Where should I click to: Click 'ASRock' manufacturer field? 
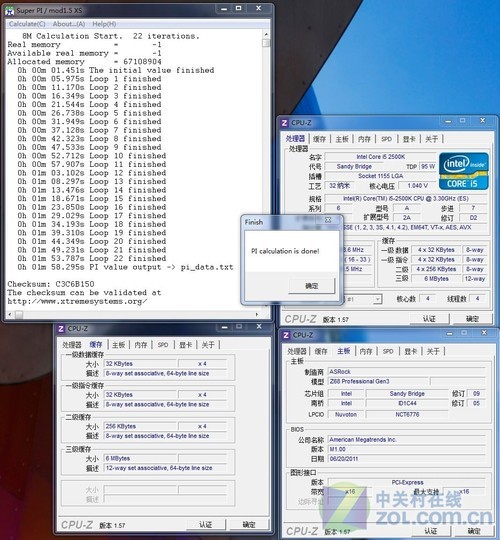tap(407, 372)
